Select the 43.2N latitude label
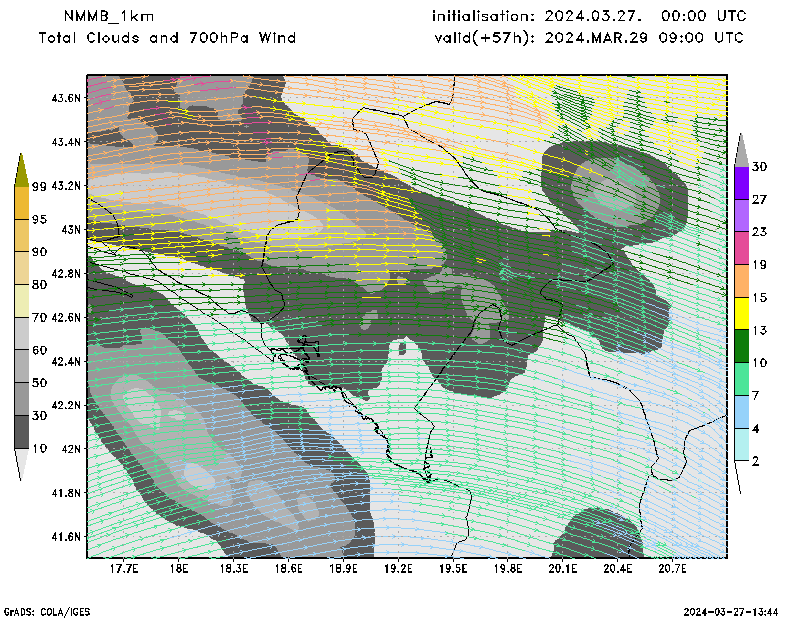 (66, 185)
